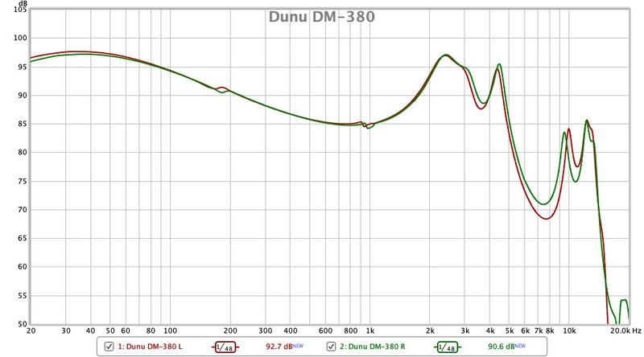The height and width of the screenshot is (357, 644).
Task: Open the green 1/48 smoothing selector
Action: click(x=448, y=347)
